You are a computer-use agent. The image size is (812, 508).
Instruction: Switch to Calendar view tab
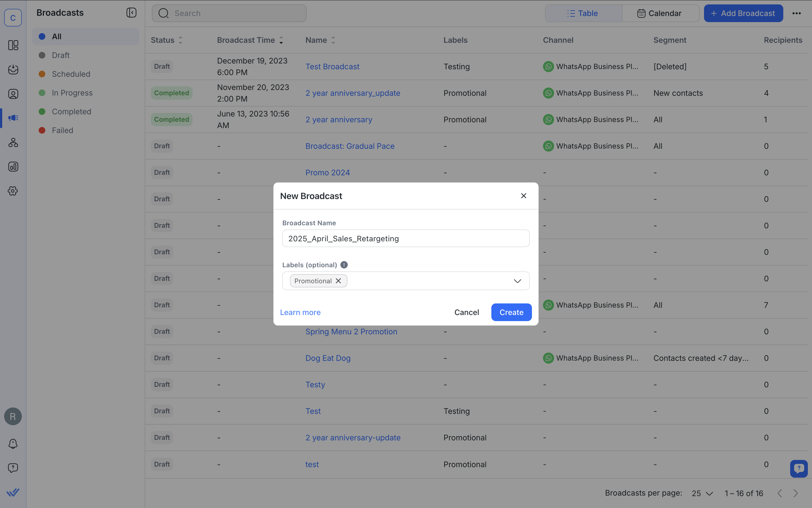pos(660,14)
